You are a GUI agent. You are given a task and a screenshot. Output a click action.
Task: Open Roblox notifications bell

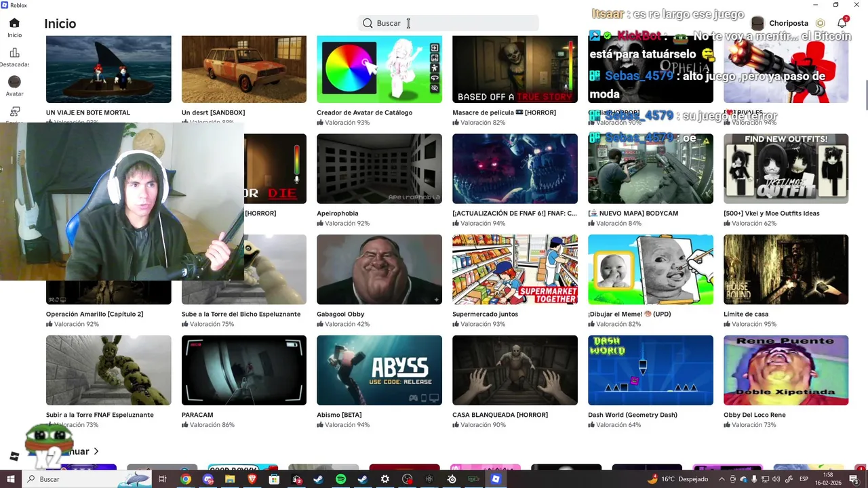point(842,23)
